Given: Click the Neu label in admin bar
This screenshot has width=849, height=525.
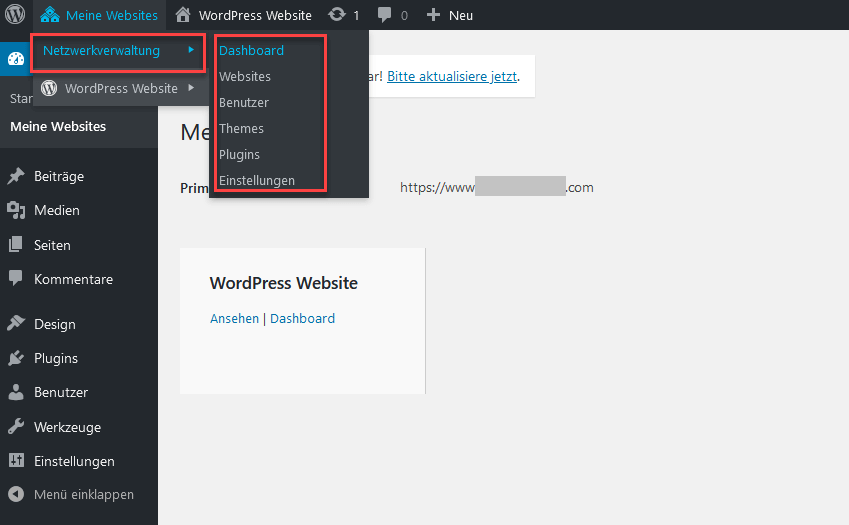Looking at the screenshot, I should (x=461, y=15).
